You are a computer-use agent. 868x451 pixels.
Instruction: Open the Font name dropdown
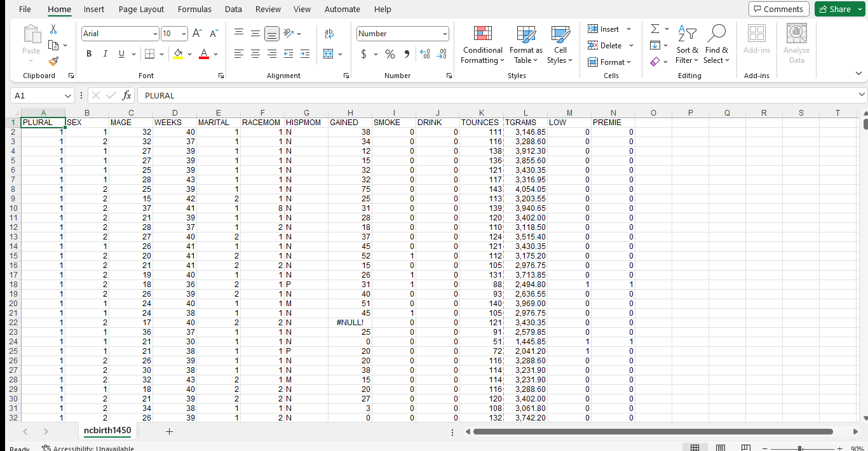click(x=154, y=33)
